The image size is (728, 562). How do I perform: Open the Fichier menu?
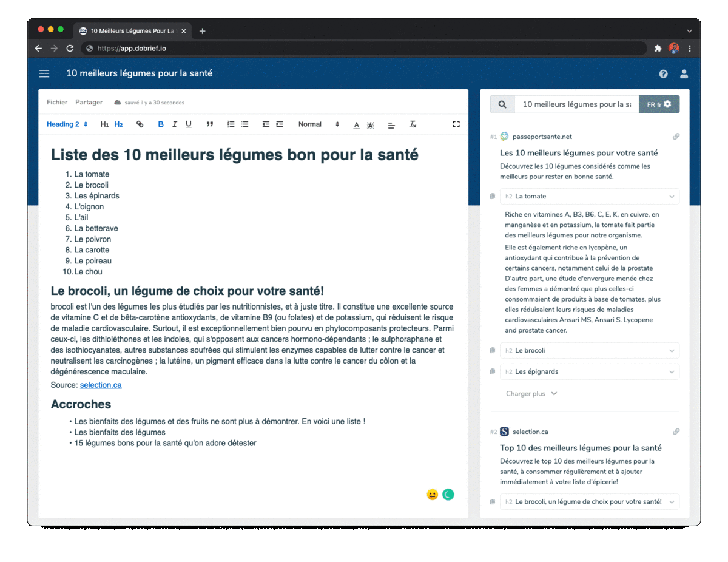57,103
